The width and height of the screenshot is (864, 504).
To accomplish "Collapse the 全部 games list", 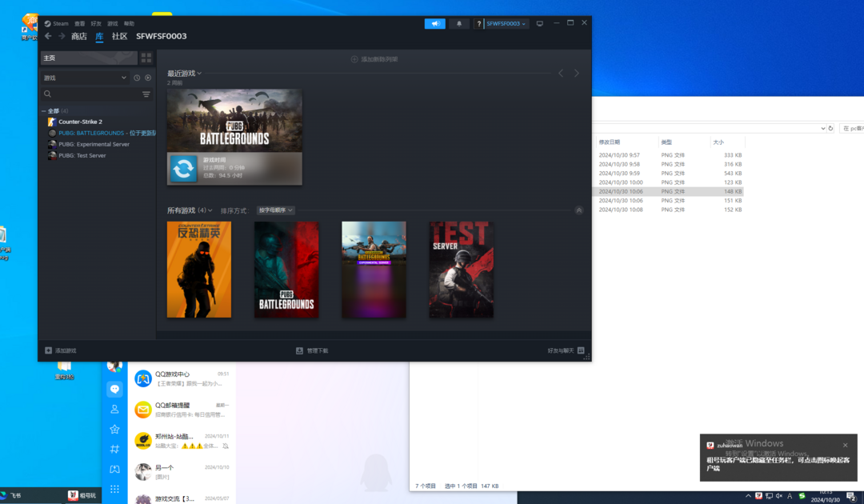I will [44, 111].
